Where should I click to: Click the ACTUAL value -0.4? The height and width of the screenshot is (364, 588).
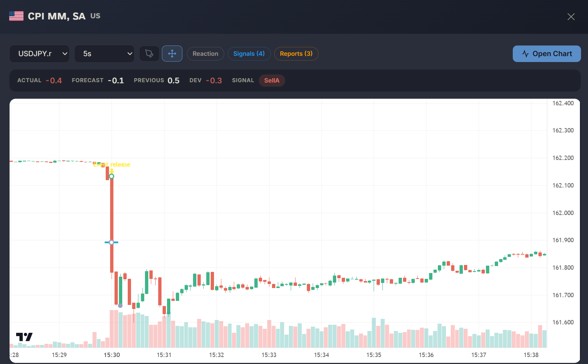click(x=54, y=80)
